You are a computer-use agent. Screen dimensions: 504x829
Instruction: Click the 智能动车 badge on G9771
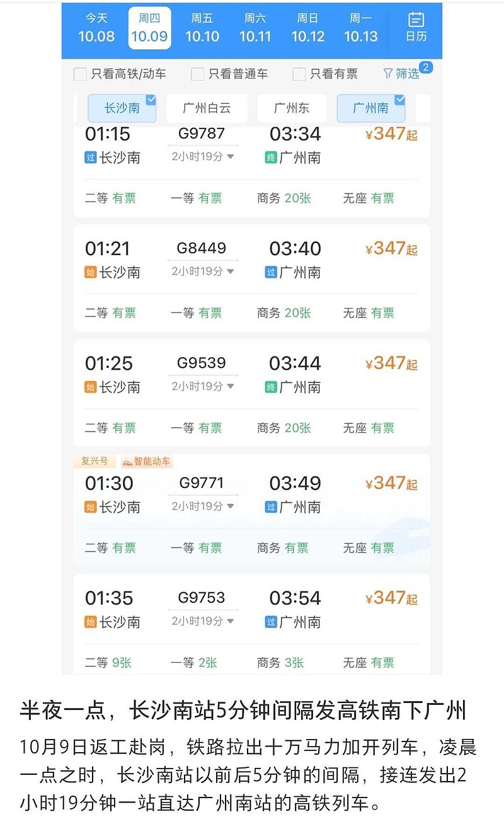pos(147,462)
